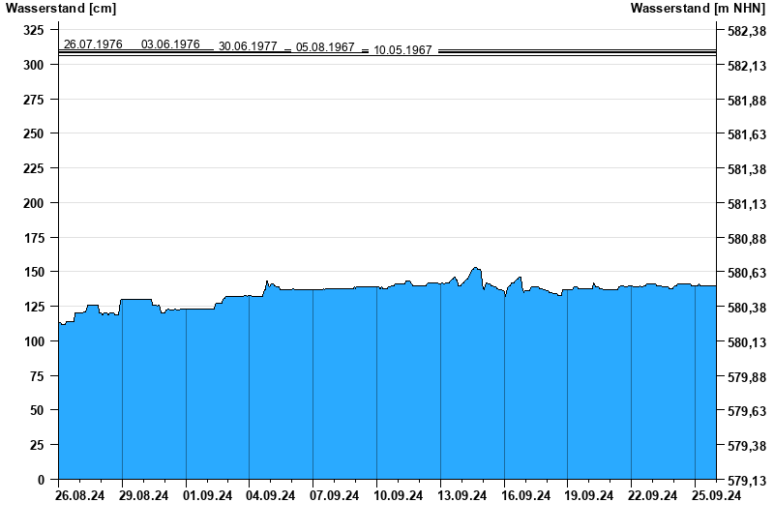Viewport: 774px width, 532px height.
Task: Select the 300 tick on the cm axis
Action: (x=33, y=65)
